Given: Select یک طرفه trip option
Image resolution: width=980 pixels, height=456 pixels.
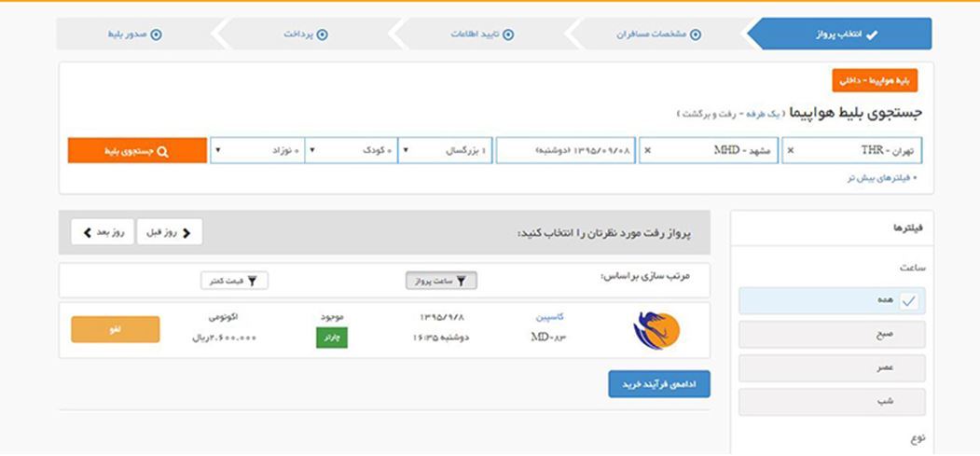Looking at the screenshot, I should tap(765, 115).
